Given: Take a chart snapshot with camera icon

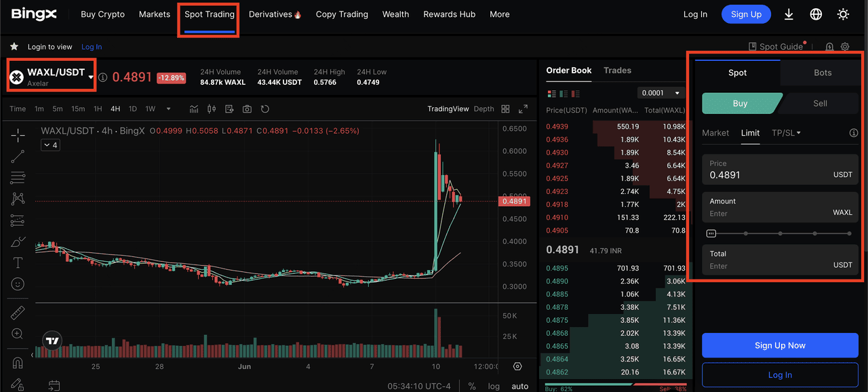Looking at the screenshot, I should (x=247, y=109).
